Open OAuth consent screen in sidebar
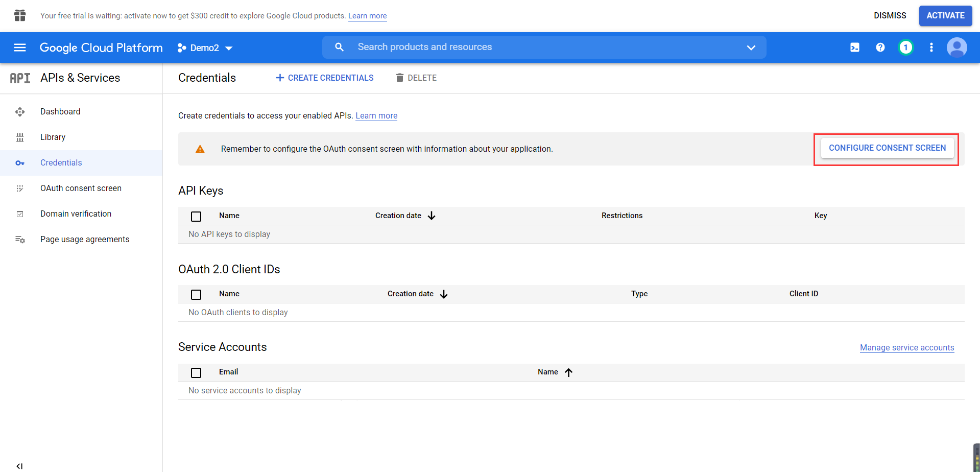 tap(81, 188)
